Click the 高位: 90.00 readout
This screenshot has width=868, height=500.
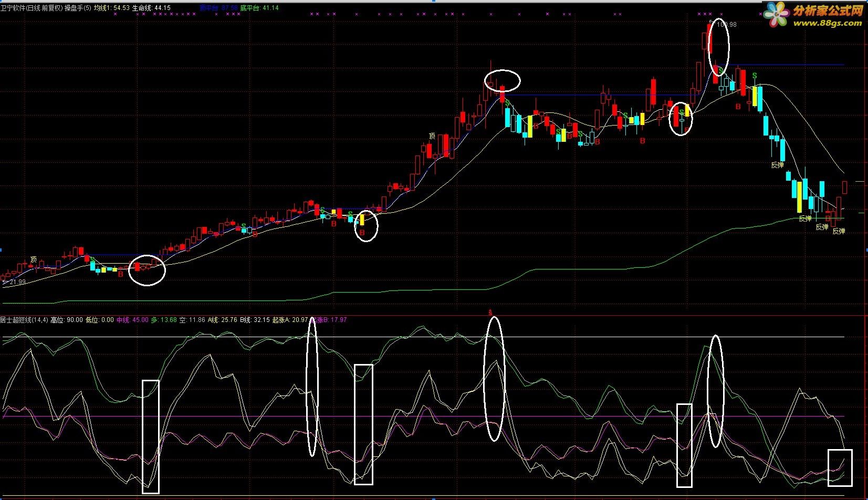click(x=67, y=319)
